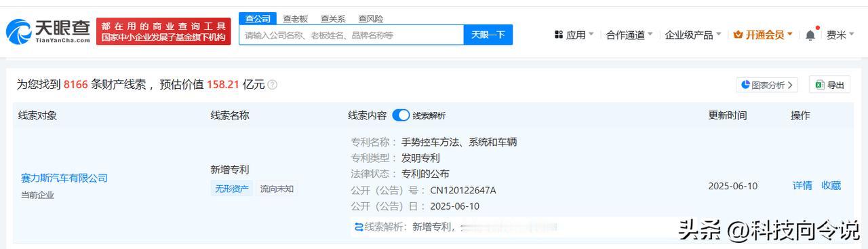868x249 pixels.
Task: Click the 无形资产 tag
Action: 232,189
